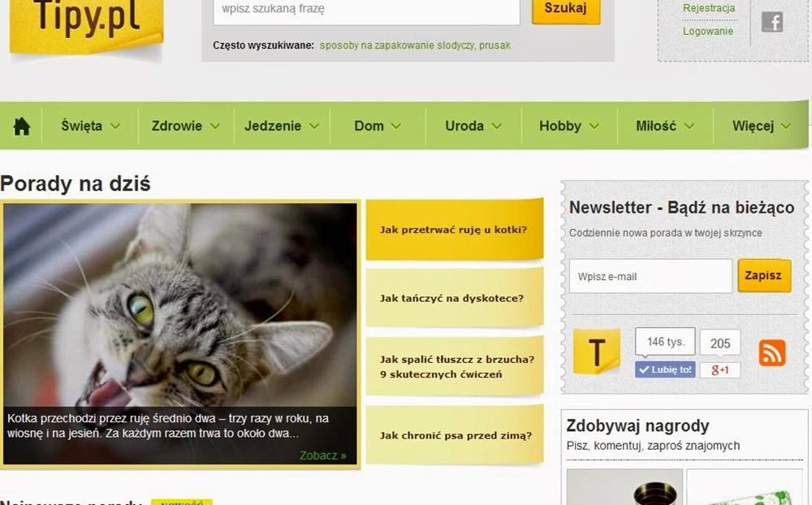812x505 pixels.
Task: Click into the search phrase field
Action: pyautogui.click(x=367, y=11)
